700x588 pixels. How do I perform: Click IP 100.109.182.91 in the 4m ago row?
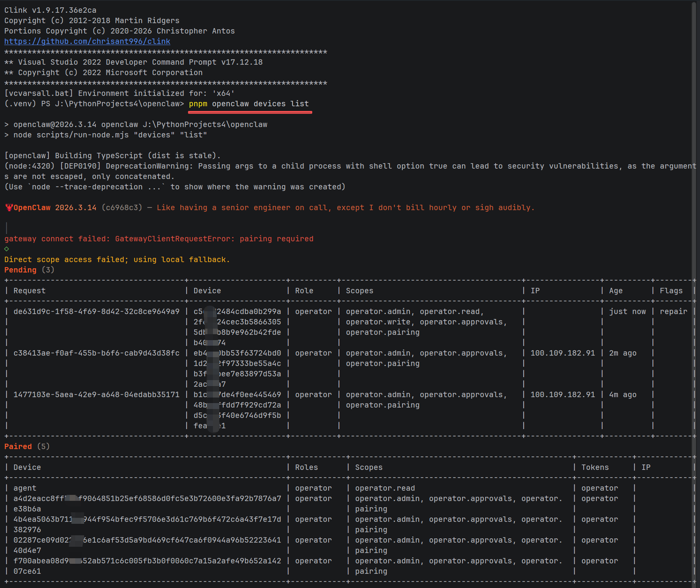(563, 395)
